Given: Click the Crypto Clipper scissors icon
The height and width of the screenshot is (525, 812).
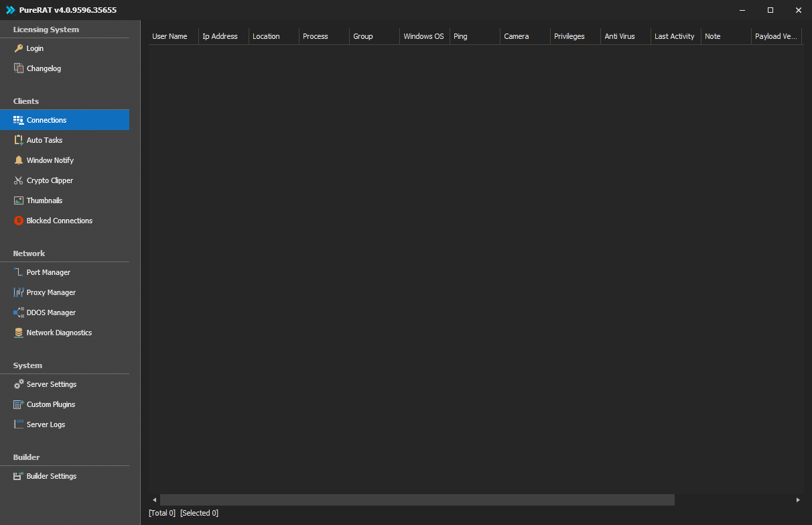Looking at the screenshot, I should [x=19, y=180].
